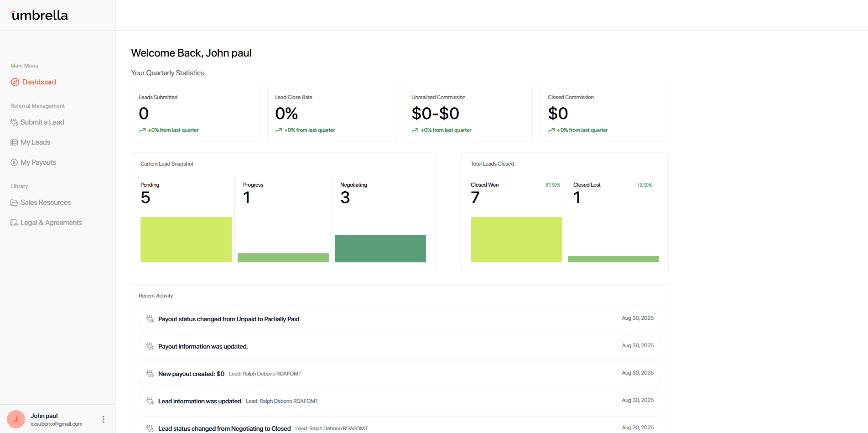Open the Sales Resources book icon

(14, 202)
